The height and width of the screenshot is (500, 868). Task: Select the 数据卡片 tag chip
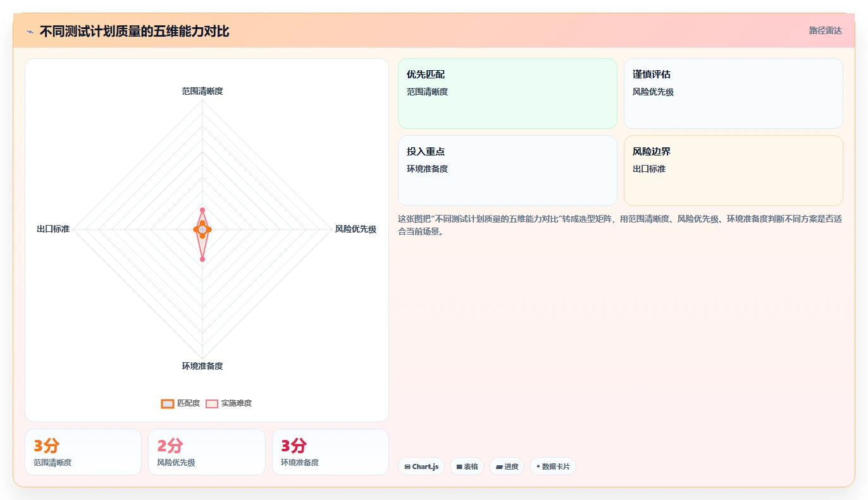click(553, 466)
